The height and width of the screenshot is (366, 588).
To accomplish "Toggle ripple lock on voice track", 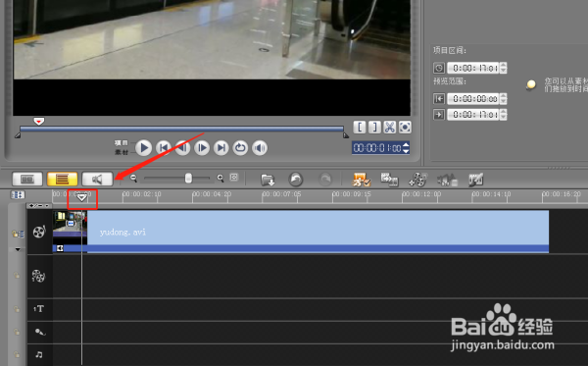I will [17, 332].
